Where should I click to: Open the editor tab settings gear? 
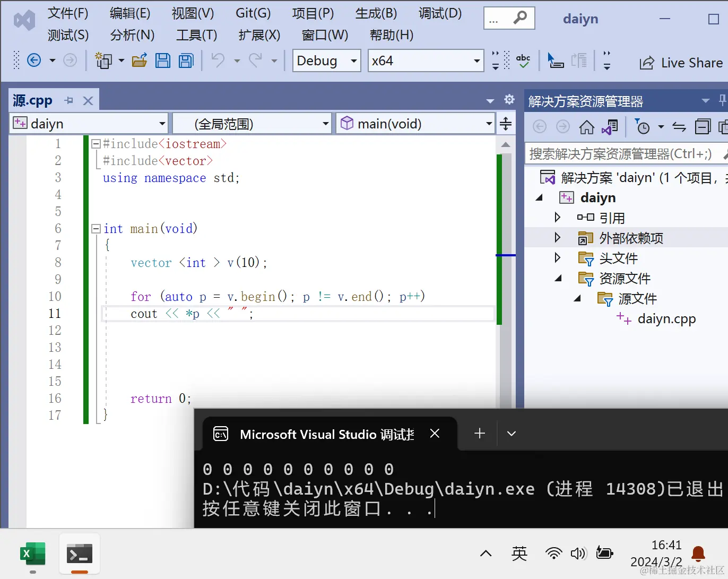click(509, 99)
